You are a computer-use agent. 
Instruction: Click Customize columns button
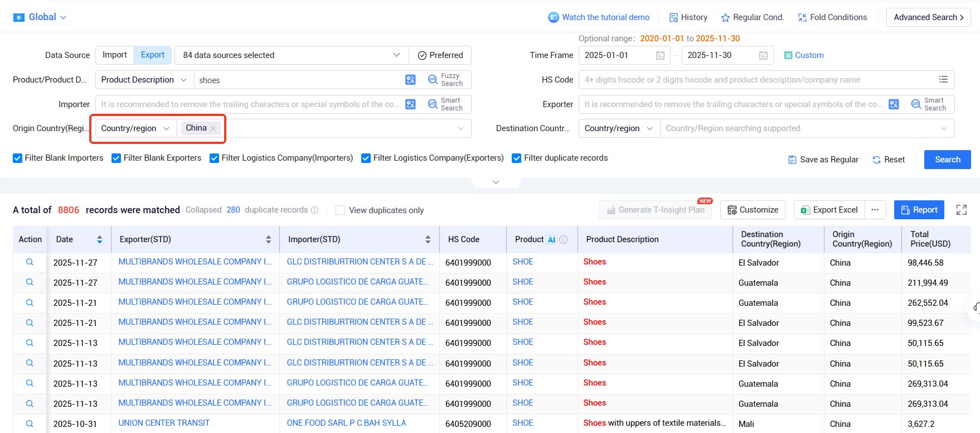click(x=753, y=210)
